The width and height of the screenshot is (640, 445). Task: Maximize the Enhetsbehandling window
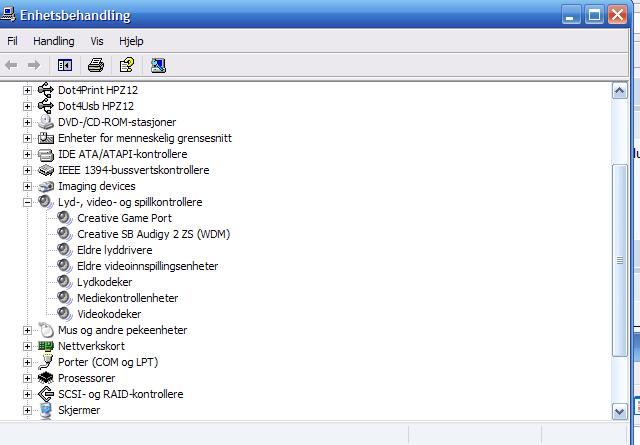point(594,15)
